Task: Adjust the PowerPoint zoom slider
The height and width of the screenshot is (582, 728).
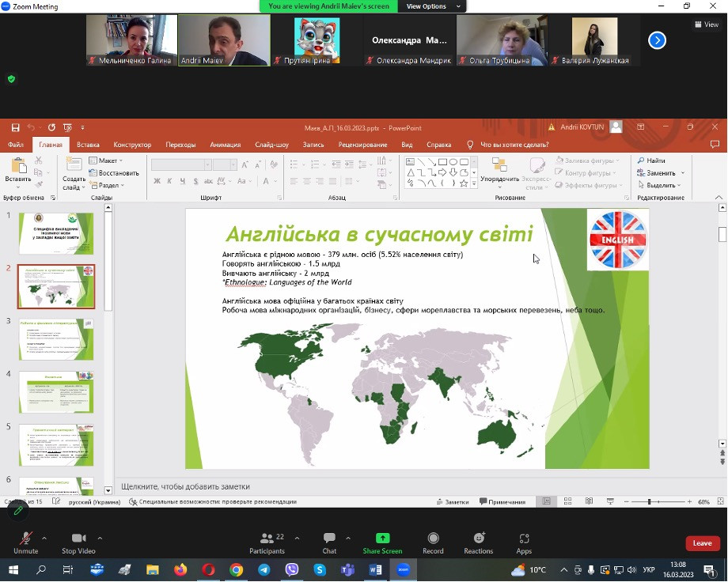Action: coord(649,502)
